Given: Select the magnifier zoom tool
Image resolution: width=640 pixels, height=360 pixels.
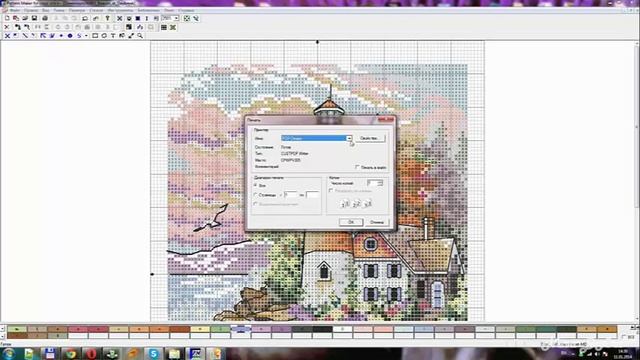Looking at the screenshot, I should pyautogui.click(x=140, y=36).
